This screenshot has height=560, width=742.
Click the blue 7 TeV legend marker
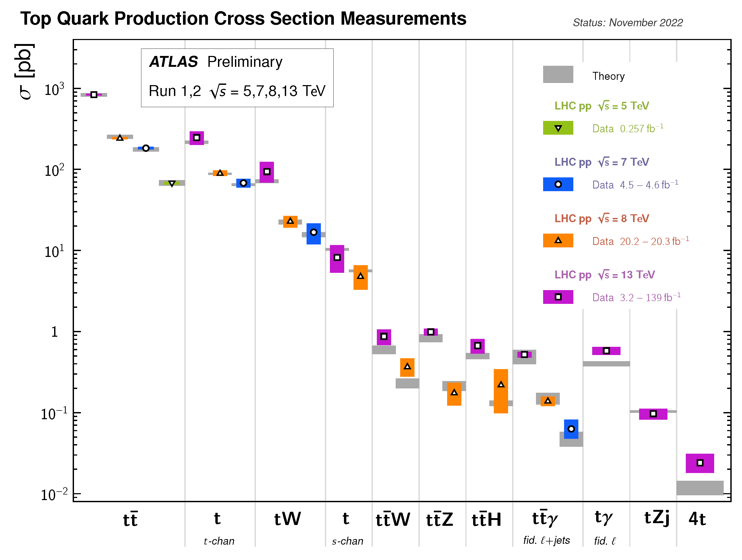tap(558, 184)
